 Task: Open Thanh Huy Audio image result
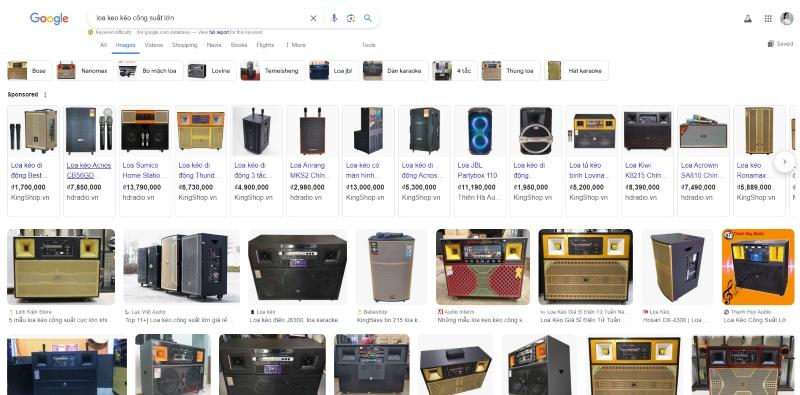click(x=758, y=267)
